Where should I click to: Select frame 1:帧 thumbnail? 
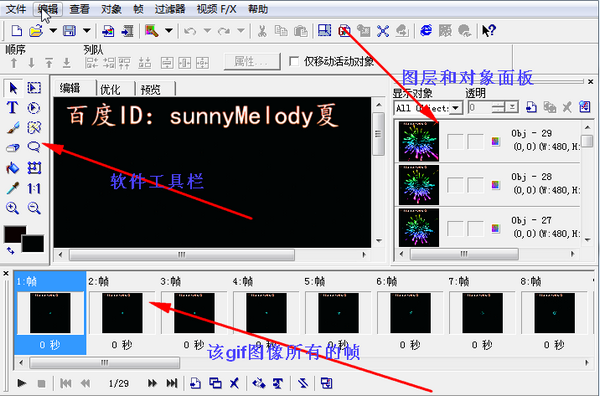tap(50, 313)
